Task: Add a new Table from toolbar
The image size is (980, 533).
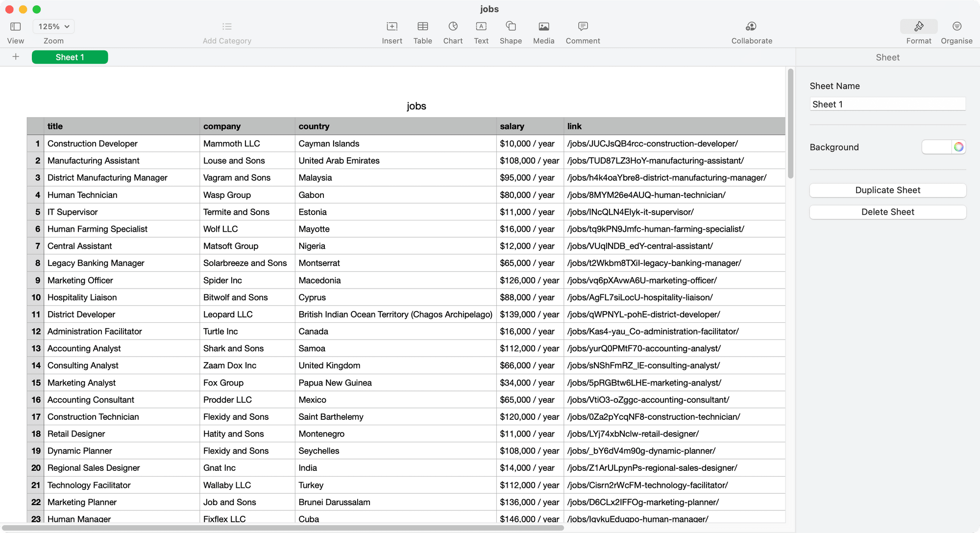Action: pyautogui.click(x=422, y=26)
